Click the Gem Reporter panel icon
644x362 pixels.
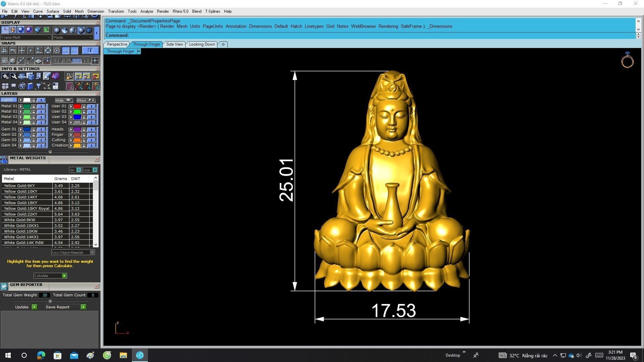tap(4, 286)
